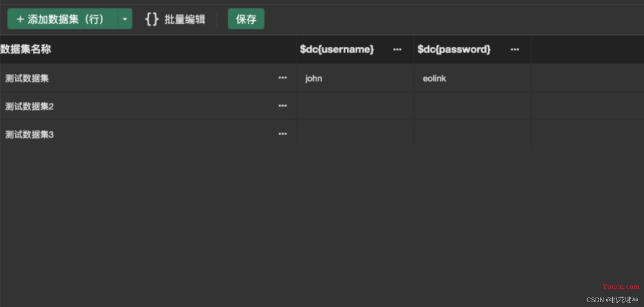Select the 测试数据集3 name cell
Viewport: 644px width, 307px height.
[x=148, y=134]
